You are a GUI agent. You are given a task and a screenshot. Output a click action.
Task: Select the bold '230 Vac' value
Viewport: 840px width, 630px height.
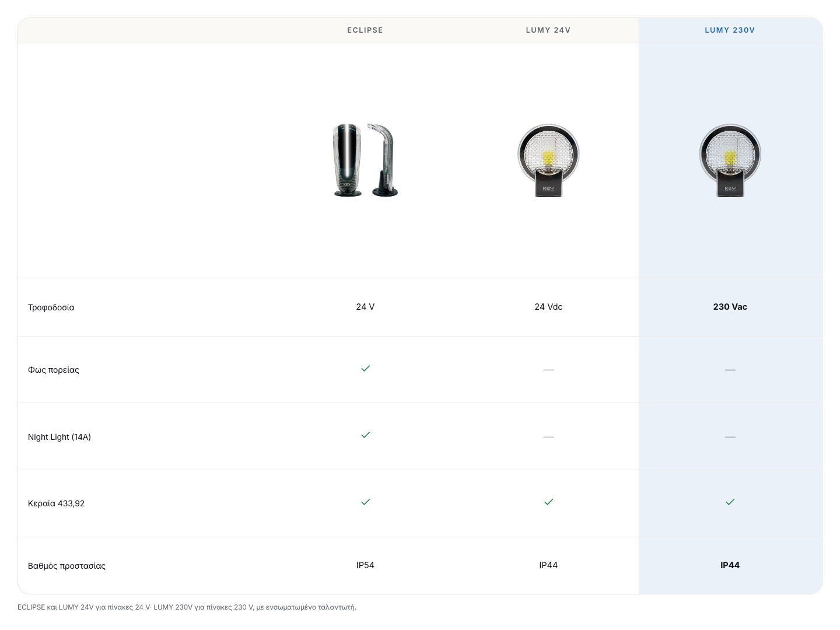(x=730, y=307)
